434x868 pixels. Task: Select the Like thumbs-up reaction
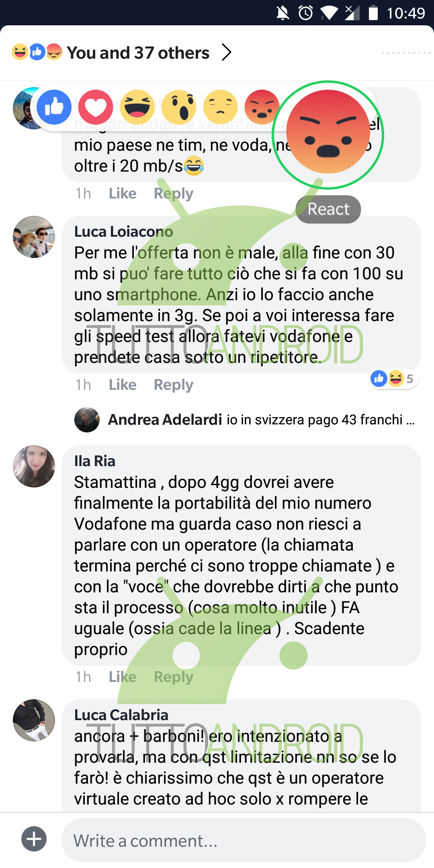(54, 107)
